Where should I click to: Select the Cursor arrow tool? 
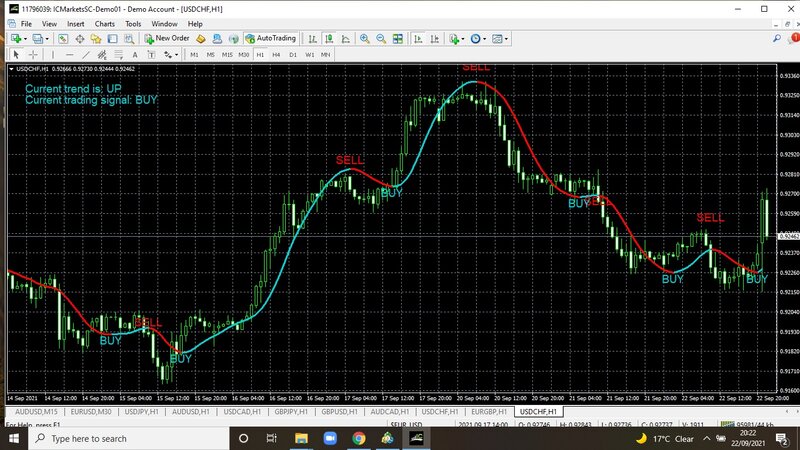click(16, 54)
